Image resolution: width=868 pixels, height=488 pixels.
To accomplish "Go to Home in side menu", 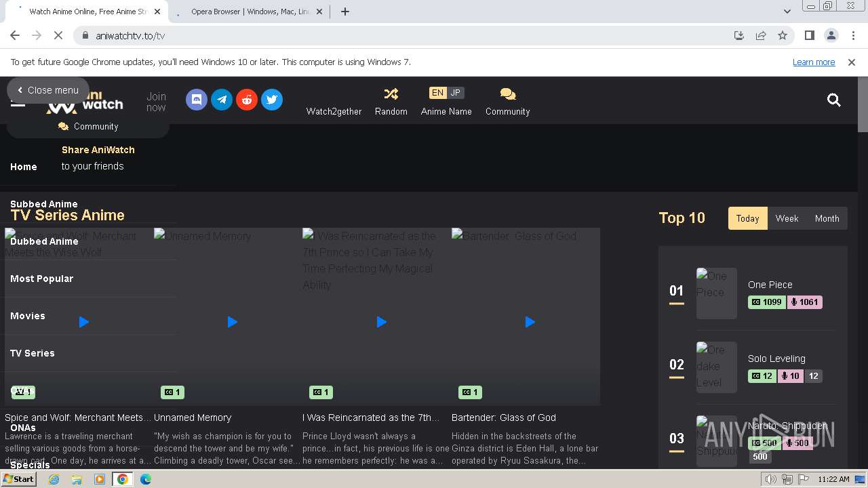I will coord(24,167).
